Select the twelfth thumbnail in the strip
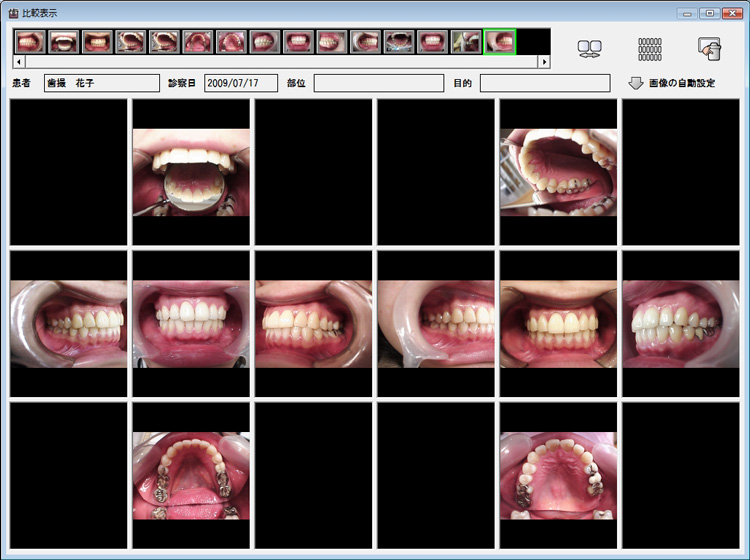Screen dimensions: 750x560 point(398,42)
